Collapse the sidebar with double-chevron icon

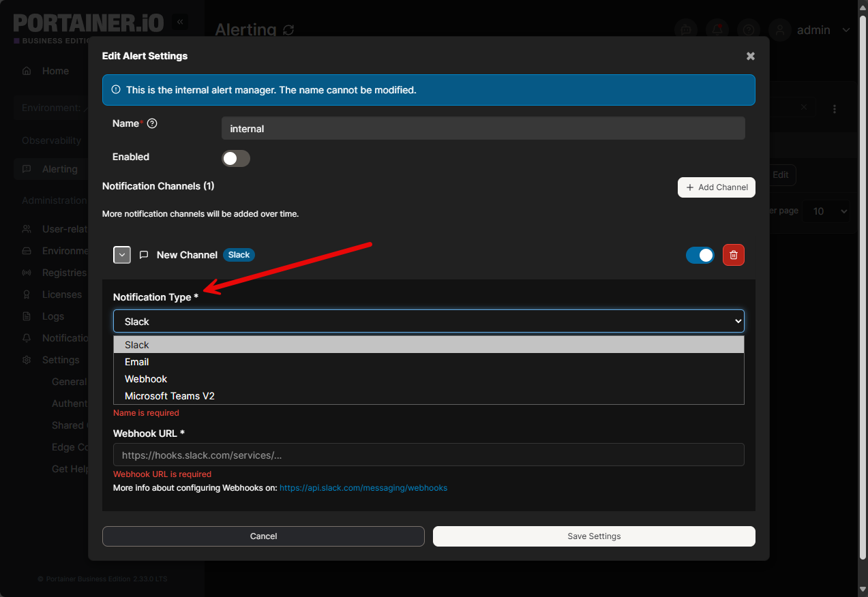coord(180,22)
